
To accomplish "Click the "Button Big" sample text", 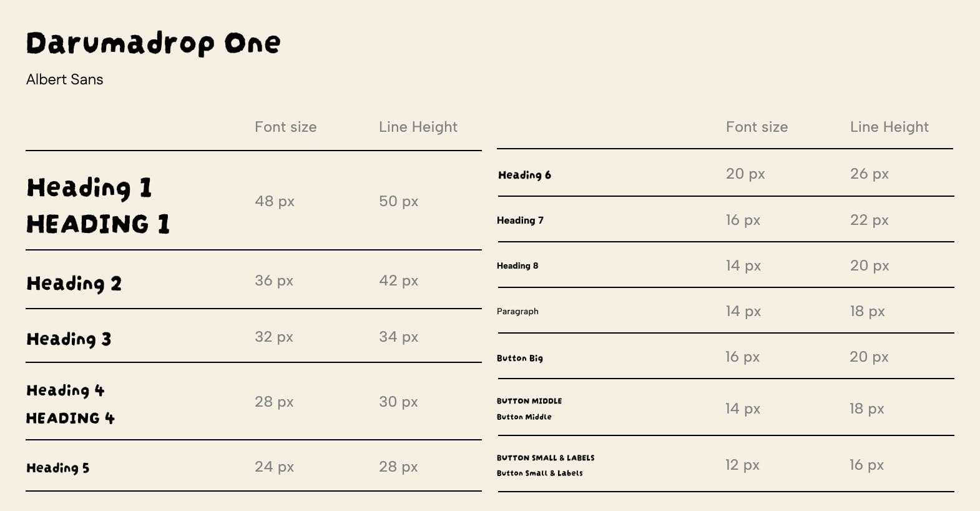I will coord(520,358).
